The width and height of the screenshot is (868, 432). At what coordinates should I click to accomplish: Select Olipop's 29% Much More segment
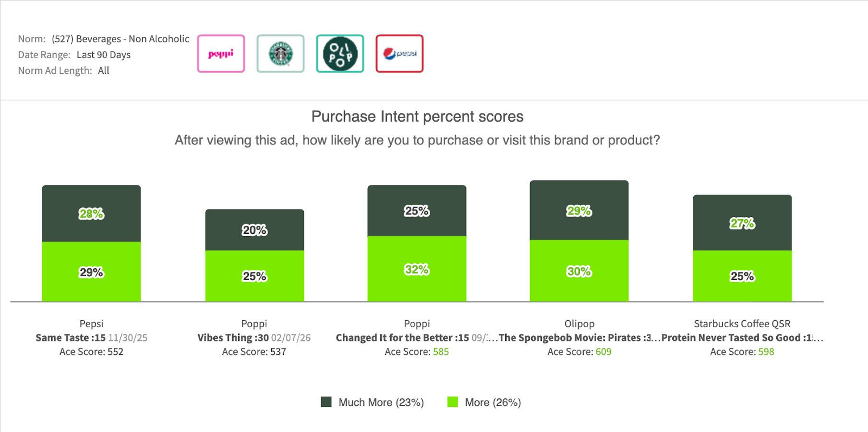(579, 211)
